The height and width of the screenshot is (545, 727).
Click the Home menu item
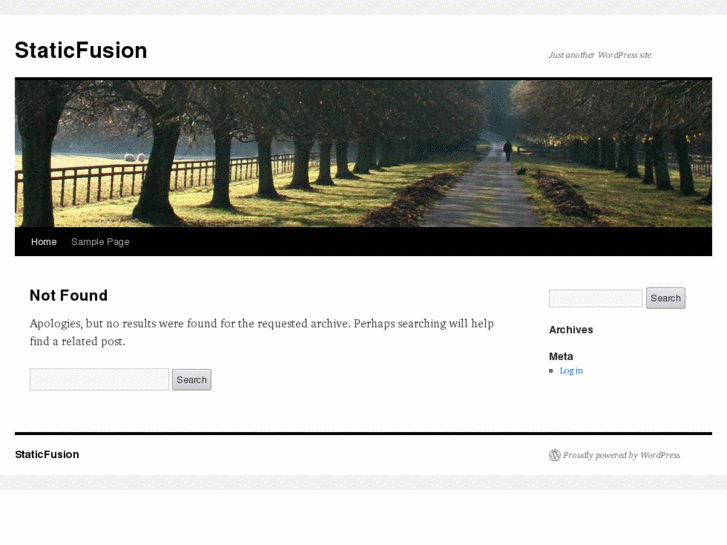coord(44,242)
